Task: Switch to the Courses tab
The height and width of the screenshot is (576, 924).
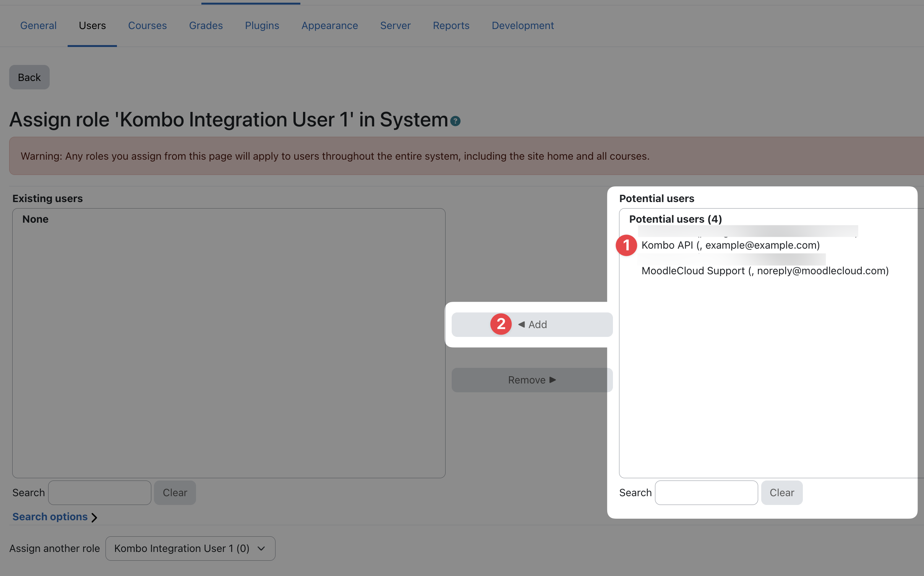Action: click(x=147, y=26)
